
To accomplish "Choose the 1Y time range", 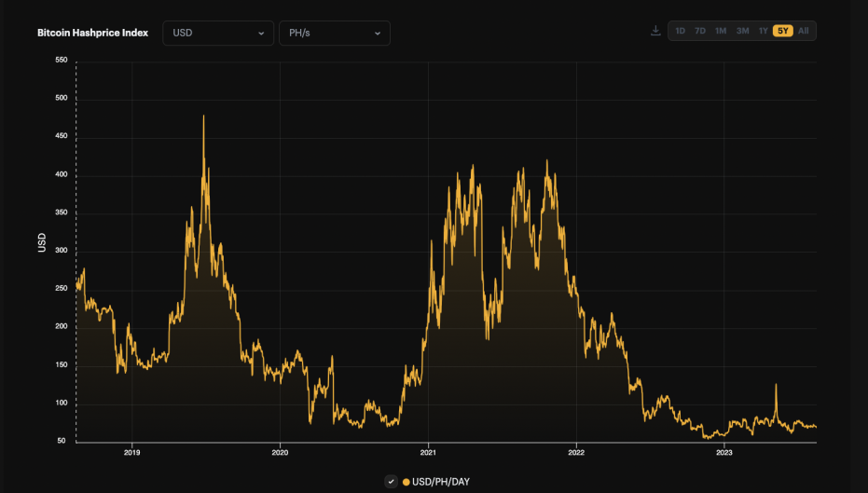I will click(763, 31).
